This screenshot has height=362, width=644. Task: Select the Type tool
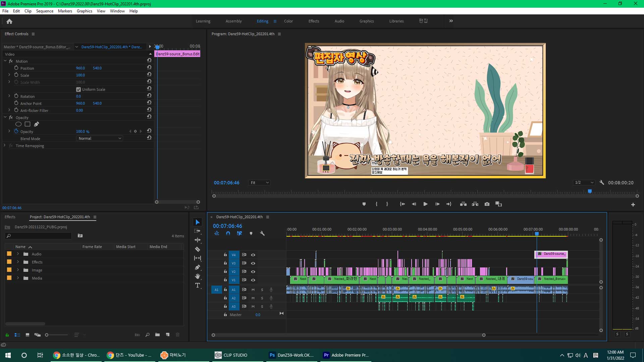[198, 285]
